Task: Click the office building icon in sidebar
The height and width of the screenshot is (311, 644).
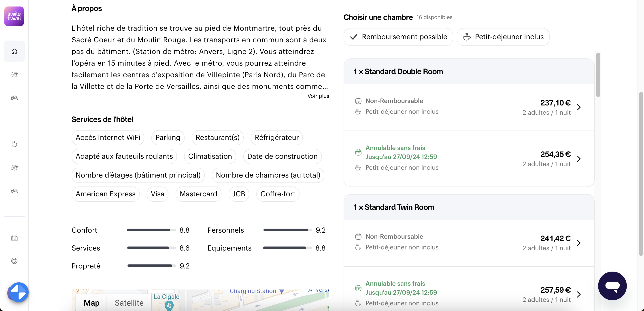Action: point(14,238)
